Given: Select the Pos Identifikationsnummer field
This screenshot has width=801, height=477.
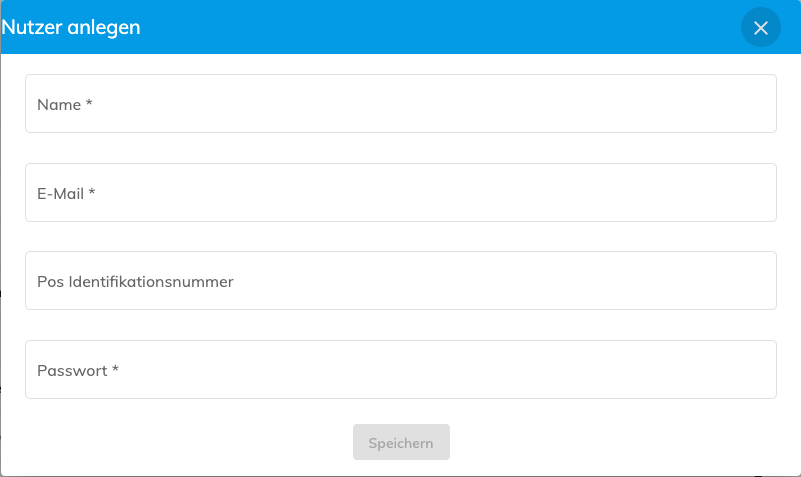Looking at the screenshot, I should [400, 281].
